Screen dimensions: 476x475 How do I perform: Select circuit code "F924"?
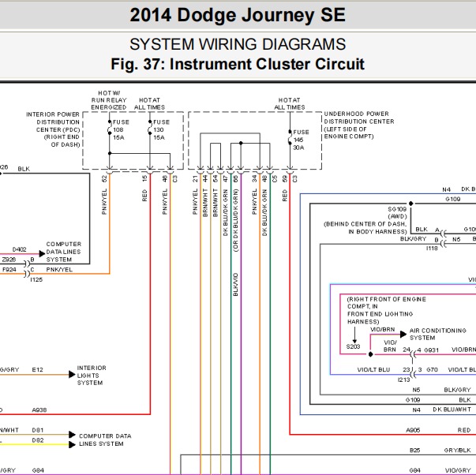[9, 270]
